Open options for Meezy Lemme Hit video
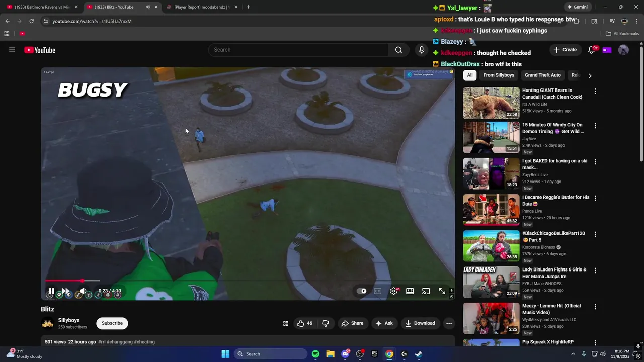Viewport: 644px width, 362px height. click(595, 307)
